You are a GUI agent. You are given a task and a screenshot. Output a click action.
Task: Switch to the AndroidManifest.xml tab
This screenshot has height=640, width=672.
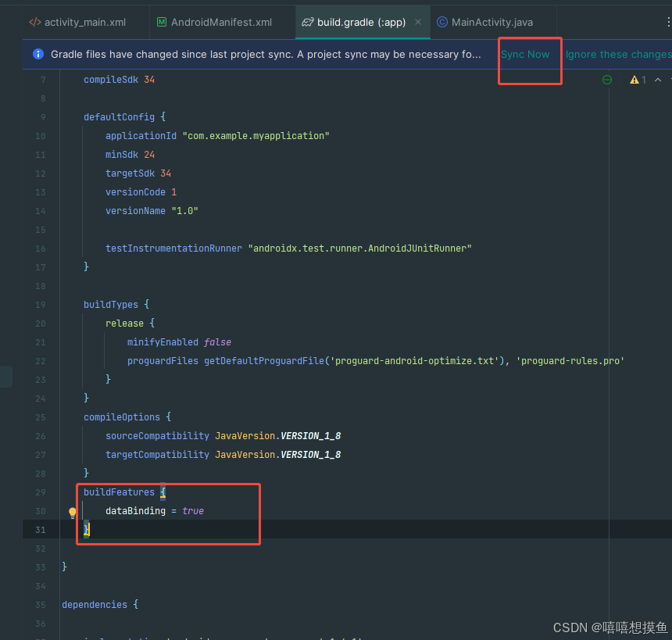point(221,22)
